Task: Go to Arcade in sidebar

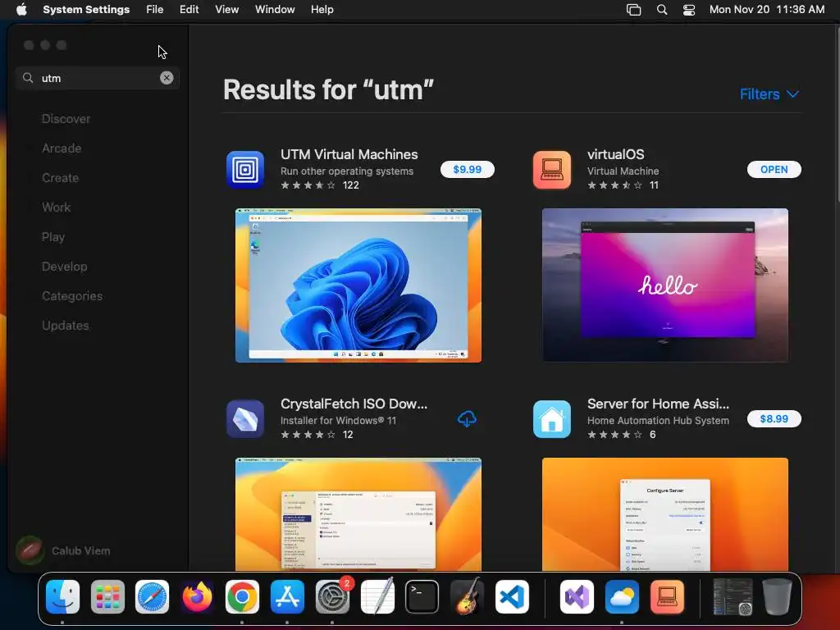Action: (62, 148)
